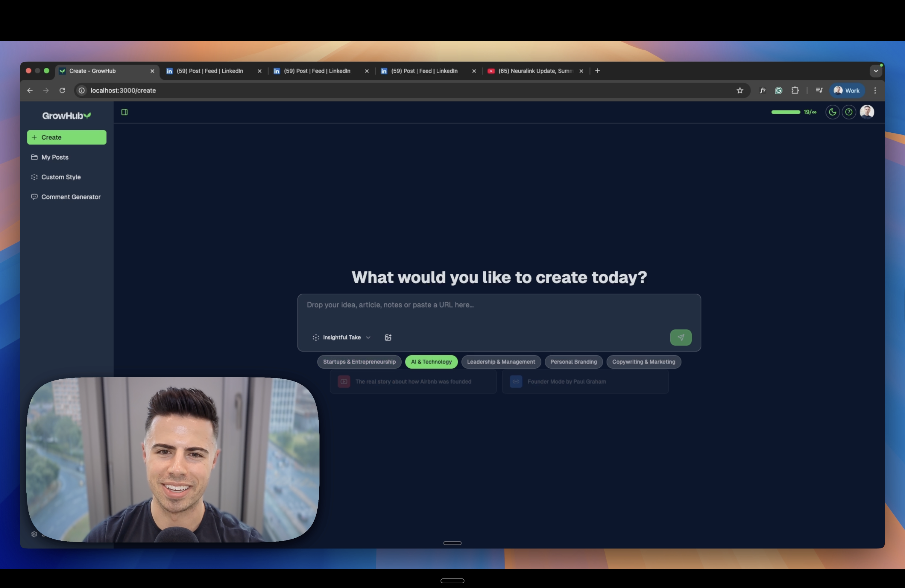Open Chrome's three-dot menu

coord(874,90)
